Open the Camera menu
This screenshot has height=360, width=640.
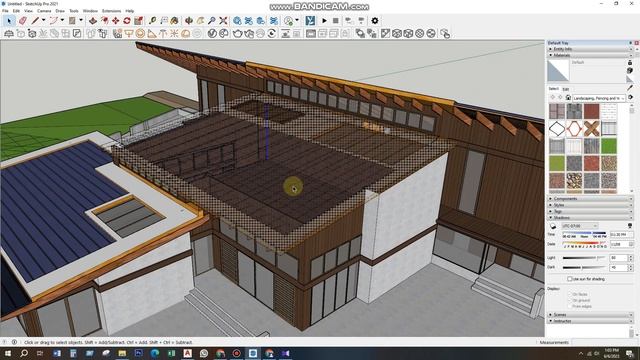[x=44, y=11]
